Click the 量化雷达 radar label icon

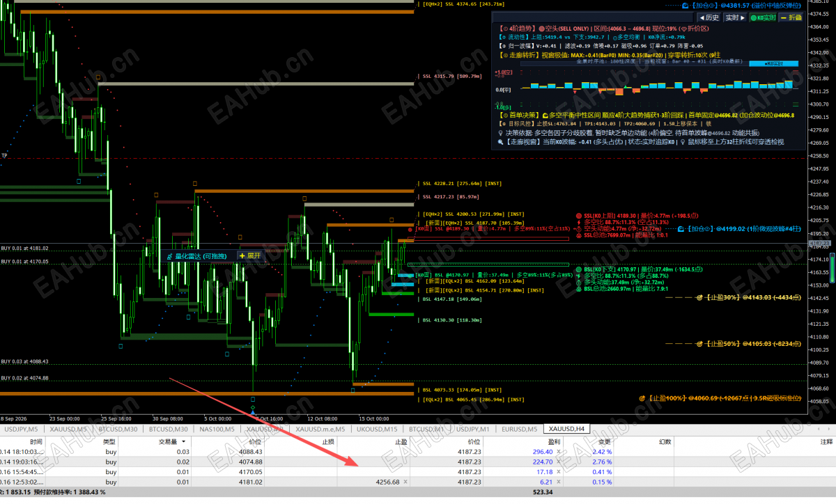point(169,256)
